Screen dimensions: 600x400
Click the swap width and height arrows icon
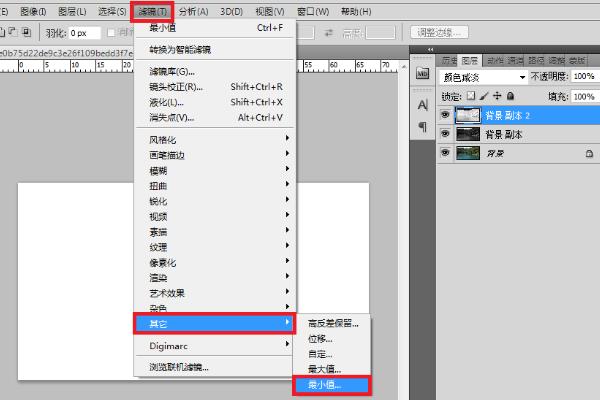tap(329, 33)
